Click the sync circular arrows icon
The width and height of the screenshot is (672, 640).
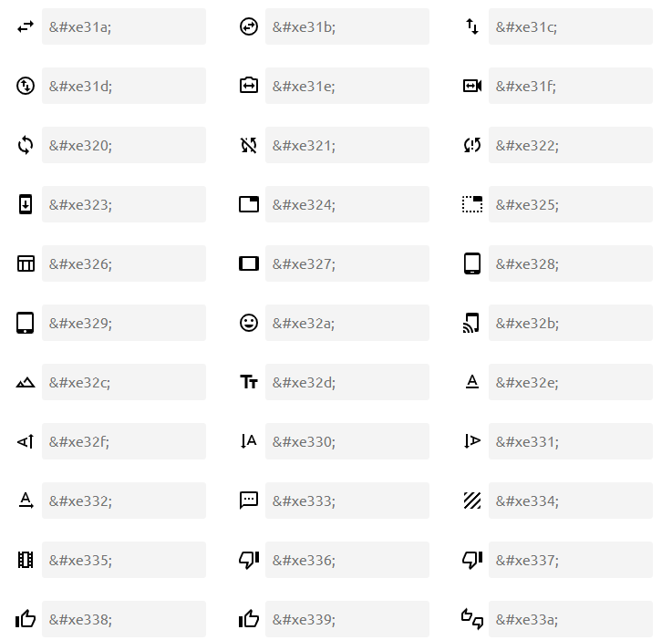click(26, 145)
